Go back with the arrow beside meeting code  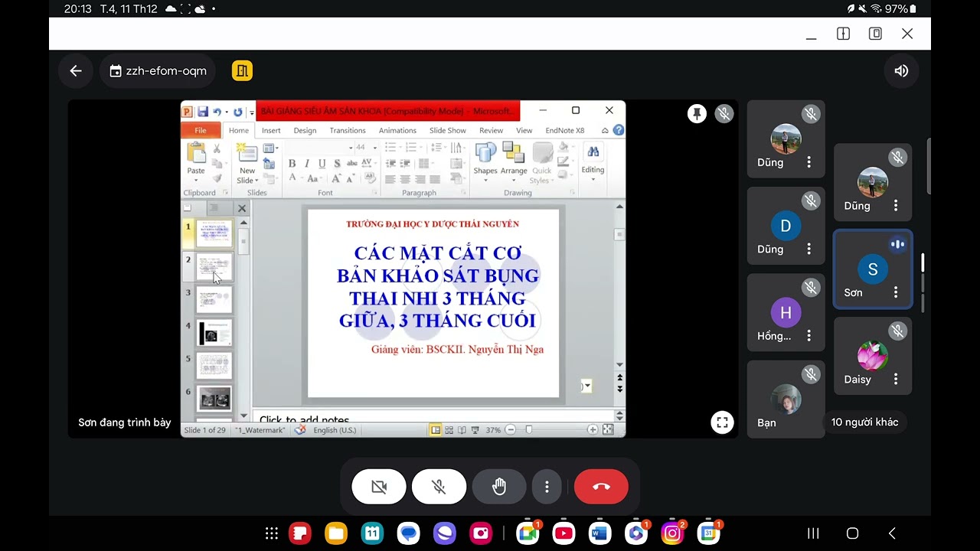pos(76,70)
